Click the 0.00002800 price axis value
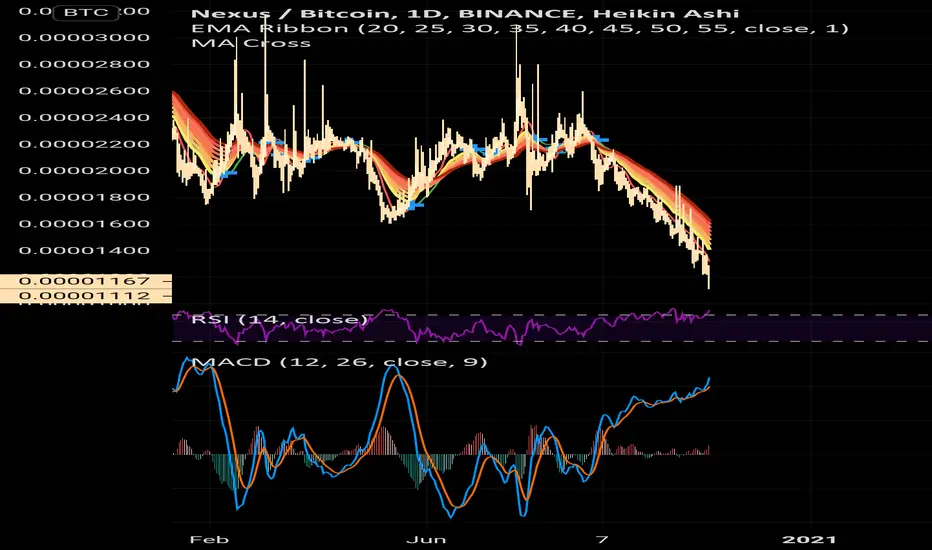Screen dimensions: 932x550 pos(84,64)
